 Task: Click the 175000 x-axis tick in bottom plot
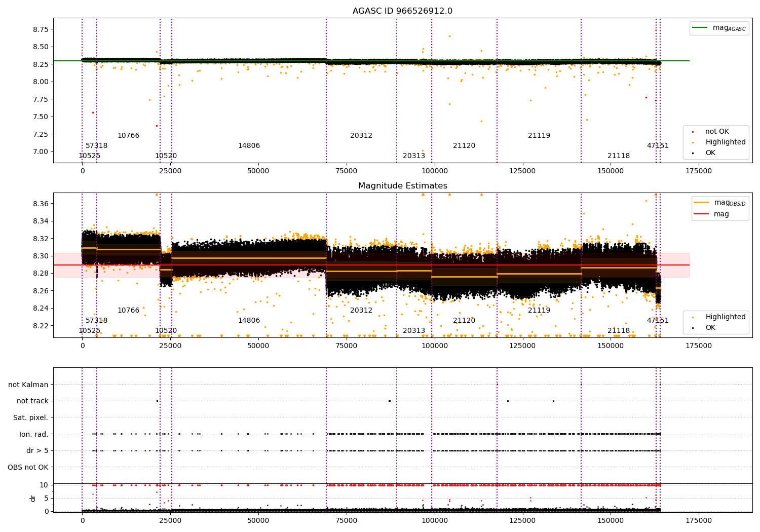698,521
